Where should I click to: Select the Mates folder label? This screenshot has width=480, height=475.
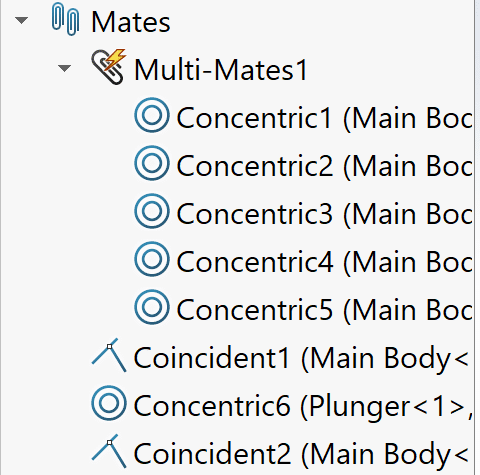(x=131, y=22)
